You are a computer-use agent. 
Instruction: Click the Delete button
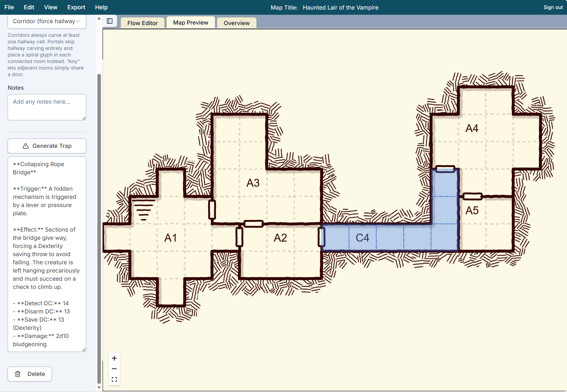tap(30, 374)
